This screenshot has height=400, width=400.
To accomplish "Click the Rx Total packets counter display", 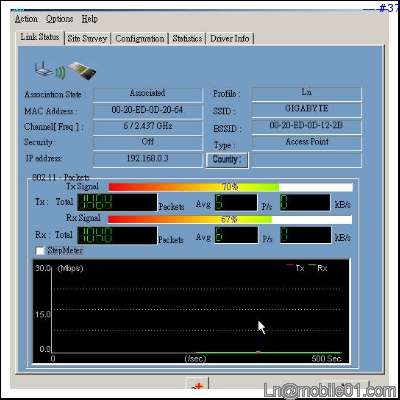I will pos(117,235).
